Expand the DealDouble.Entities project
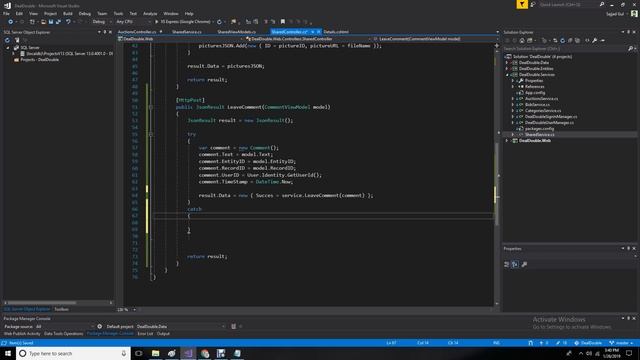Screen dimensions: 640x360 507,69
